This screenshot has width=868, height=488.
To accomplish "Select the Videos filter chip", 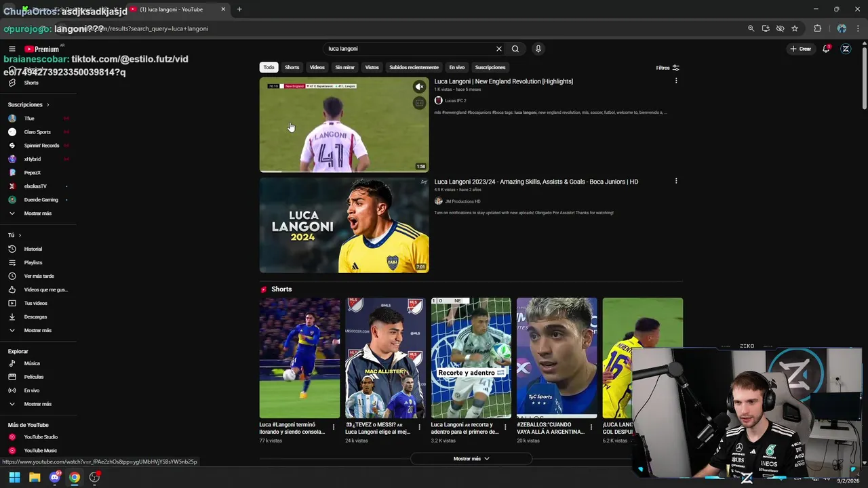I will [x=317, y=67].
